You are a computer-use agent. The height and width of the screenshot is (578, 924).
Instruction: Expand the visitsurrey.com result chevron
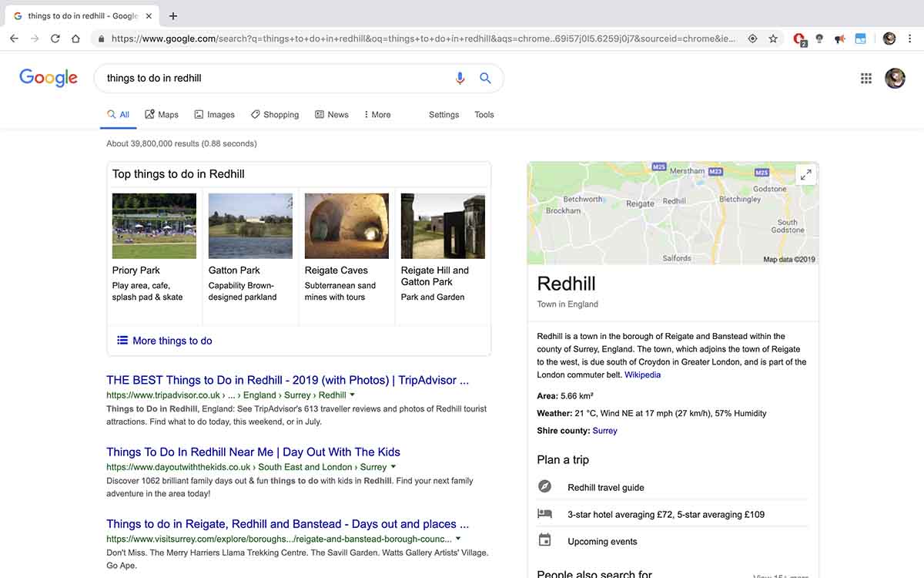458,539
